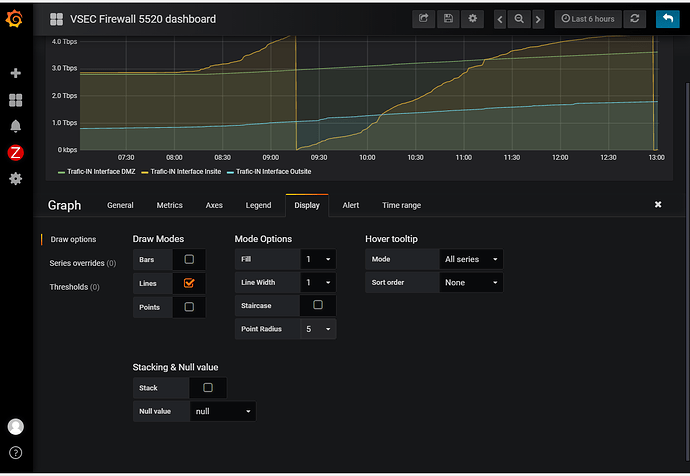Click yellow Insite legend color swatch
Image resolution: width=690 pixels, height=476 pixels.
[x=144, y=172]
